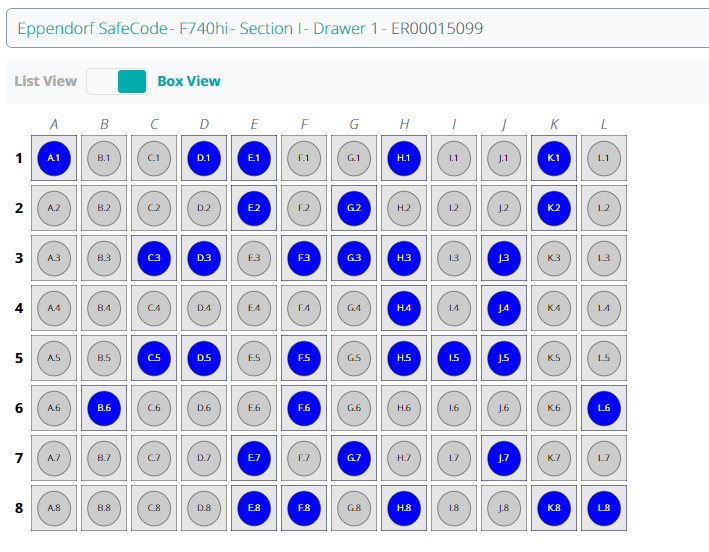Click the storage location path field
Image resolution: width=709 pixels, height=552 pixels.
(x=355, y=29)
